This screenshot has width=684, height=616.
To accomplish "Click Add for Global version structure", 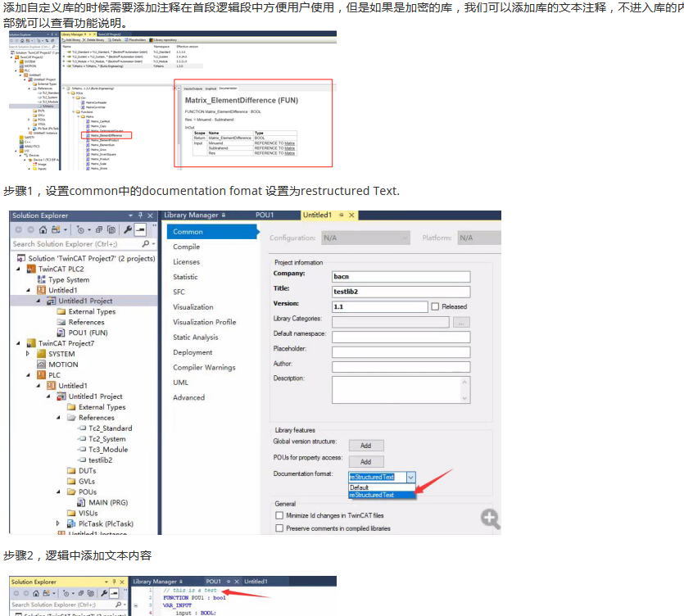I will [x=366, y=446].
